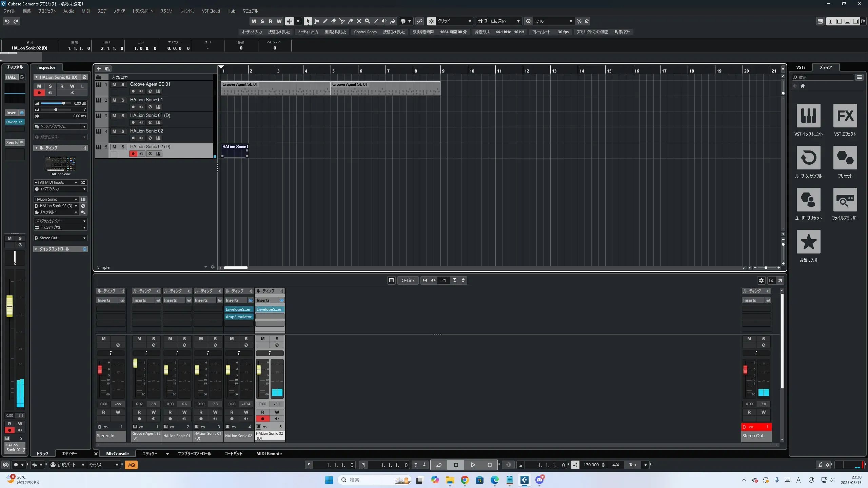868x488 pixels.
Task: Toggle the snap on/off button
Action: pos(431,21)
